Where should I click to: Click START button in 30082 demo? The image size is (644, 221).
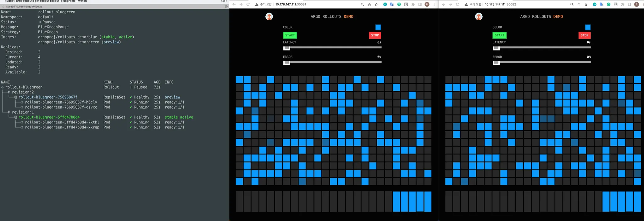[x=499, y=35]
